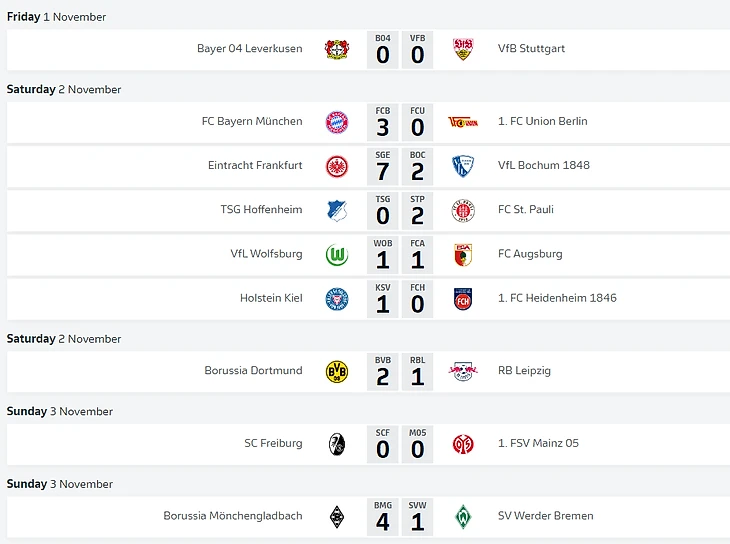
Task: Click the SV Werder Bremen diamond crest
Action: (463, 517)
